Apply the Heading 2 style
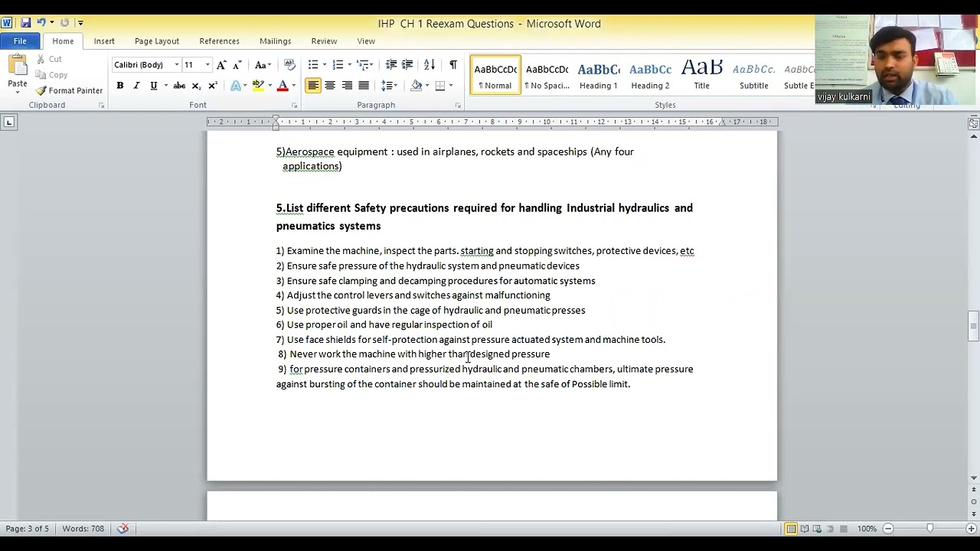The height and width of the screenshot is (551, 980). pyautogui.click(x=650, y=75)
